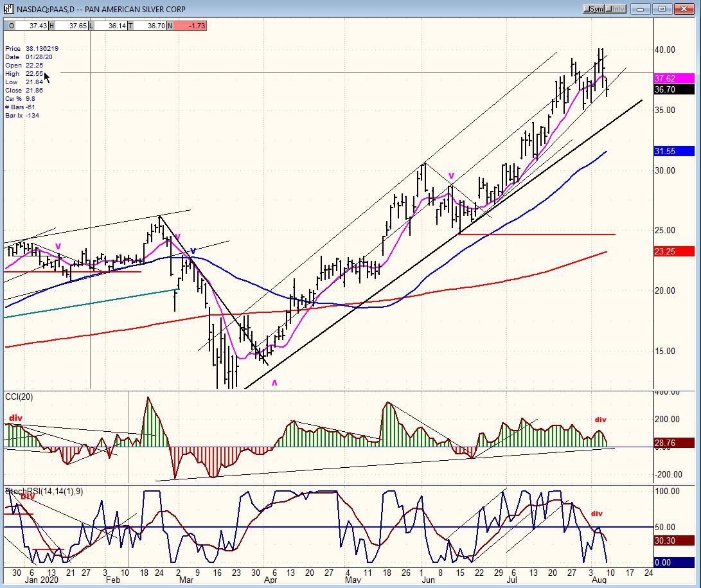This screenshot has width=701, height=588.
Task: Click the Feb time axis label
Action: click(112, 580)
